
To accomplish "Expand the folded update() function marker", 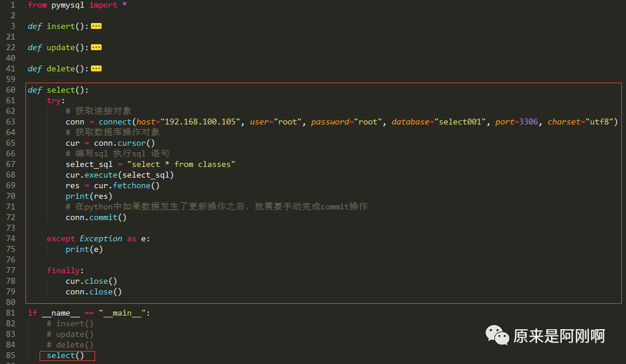I will [x=96, y=47].
